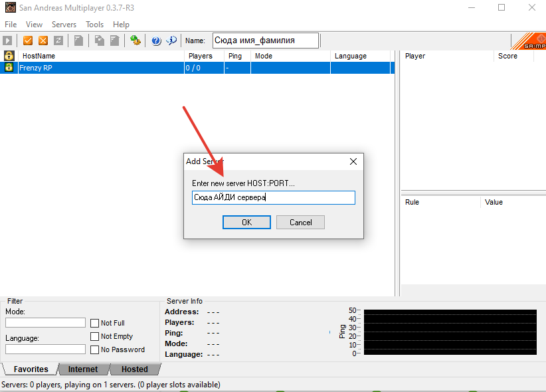The image size is (546, 392).
Task: Click the grey Refresh Server arrows icon
Action: [58, 41]
